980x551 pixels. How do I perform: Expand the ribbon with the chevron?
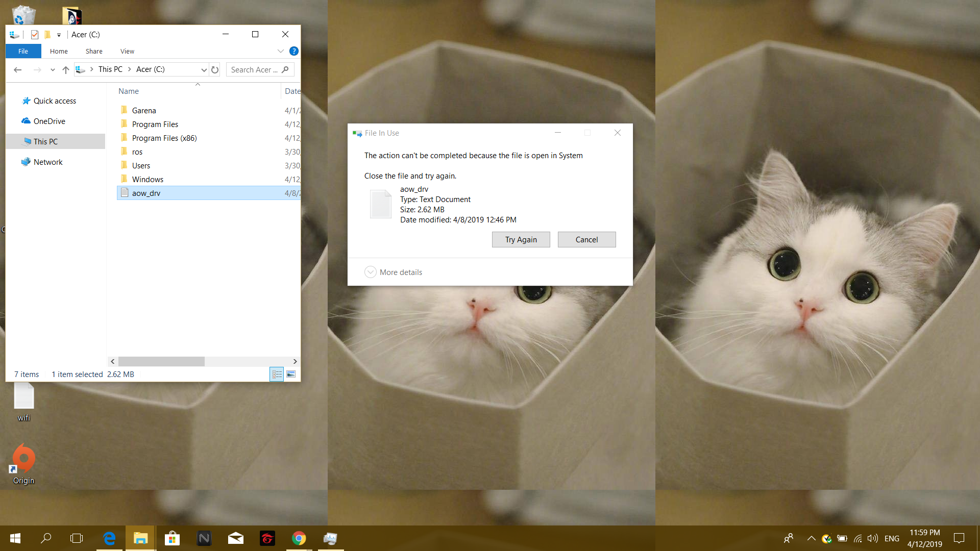pyautogui.click(x=281, y=51)
